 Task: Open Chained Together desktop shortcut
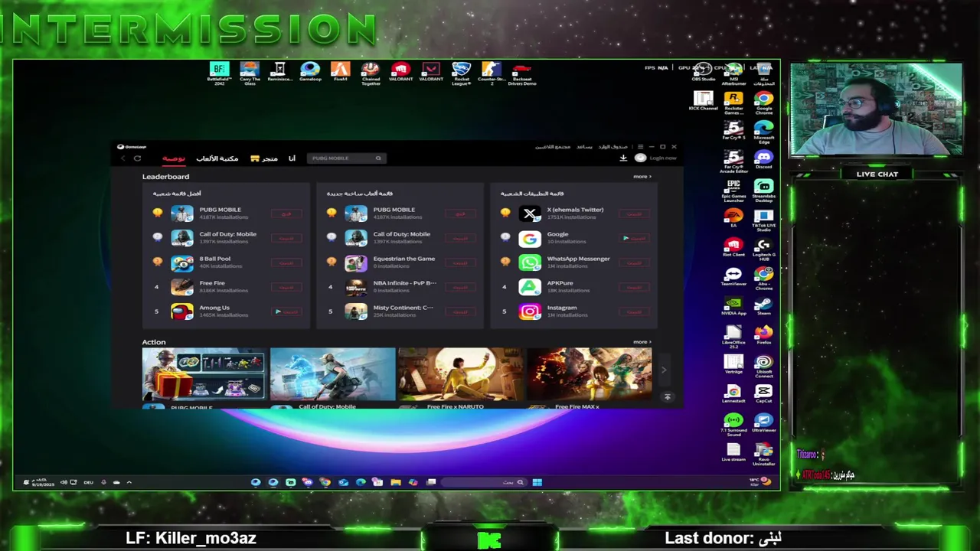coord(371,73)
